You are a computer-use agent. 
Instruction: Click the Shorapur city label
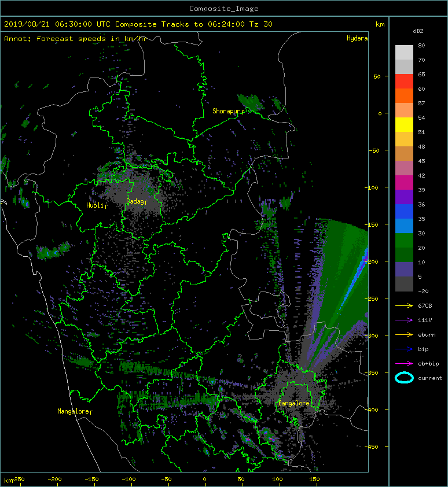[228, 111]
